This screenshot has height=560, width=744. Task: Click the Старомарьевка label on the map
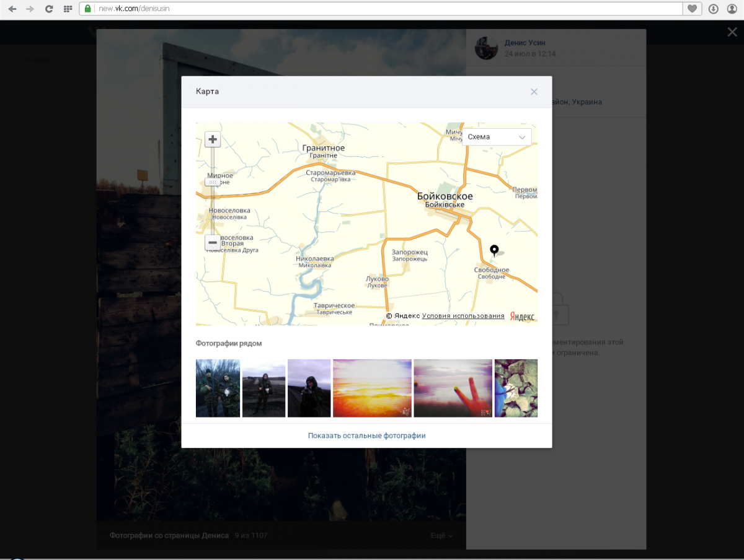[331, 172]
